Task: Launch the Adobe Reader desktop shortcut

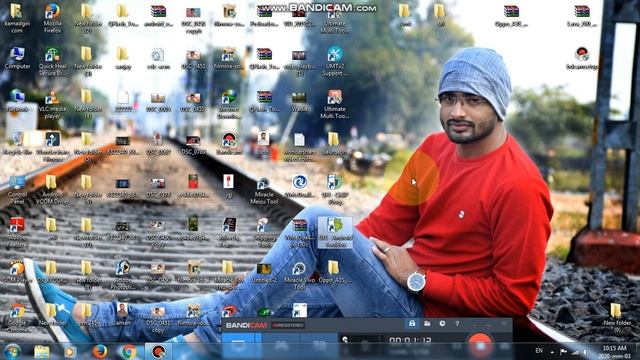Action: pyautogui.click(x=17, y=233)
